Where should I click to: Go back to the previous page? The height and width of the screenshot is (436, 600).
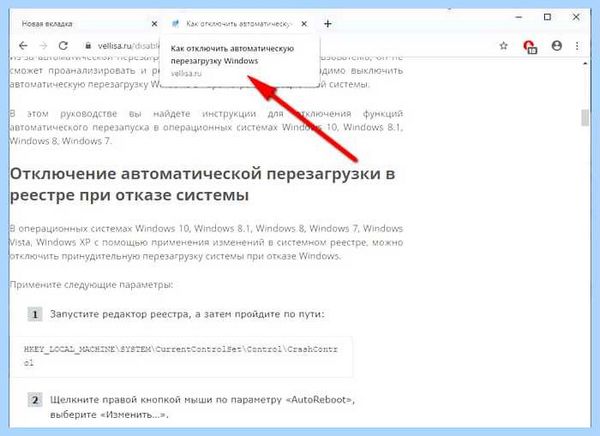pyautogui.click(x=23, y=46)
